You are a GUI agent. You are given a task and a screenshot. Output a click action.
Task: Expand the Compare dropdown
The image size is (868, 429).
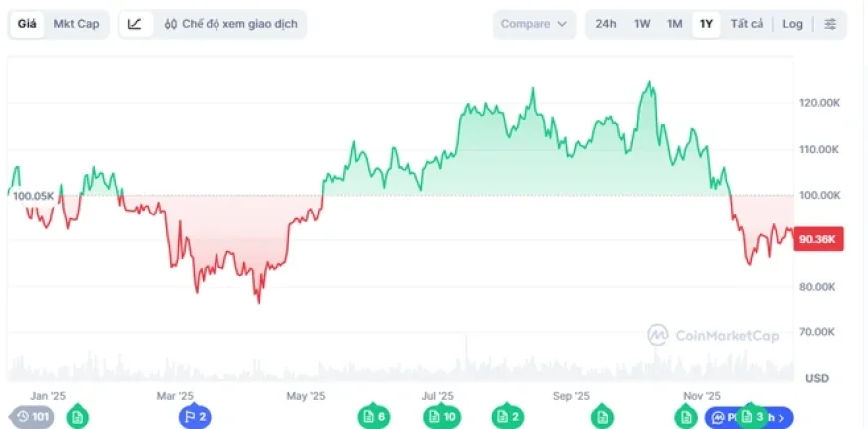tap(534, 24)
